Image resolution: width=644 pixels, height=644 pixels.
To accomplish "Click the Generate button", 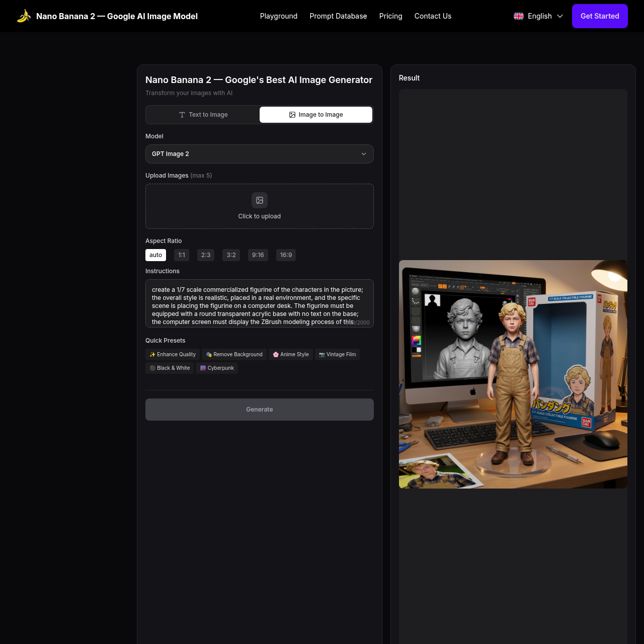I will (x=260, y=410).
